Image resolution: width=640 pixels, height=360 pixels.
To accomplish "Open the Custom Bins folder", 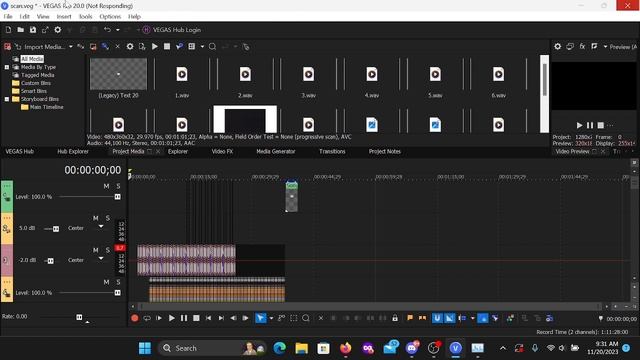I will pos(36,83).
